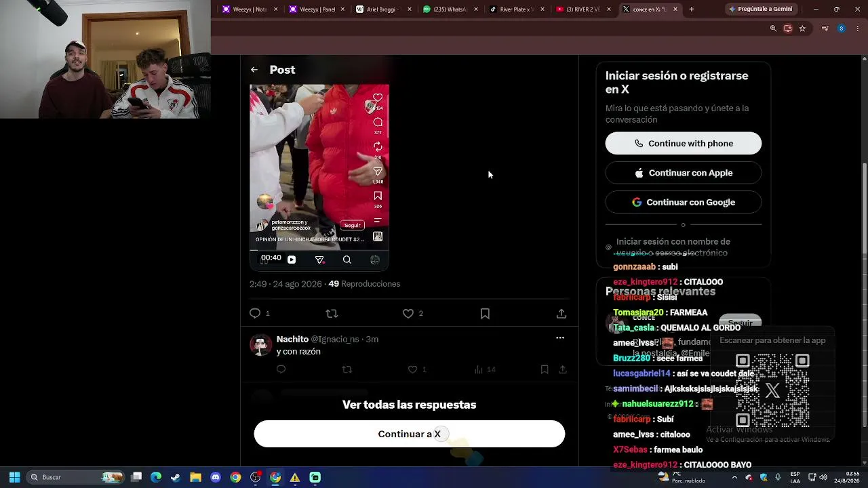This screenshot has height=488, width=868.
Task: Click the Windows taskbar search box
Action: [x=76, y=477]
